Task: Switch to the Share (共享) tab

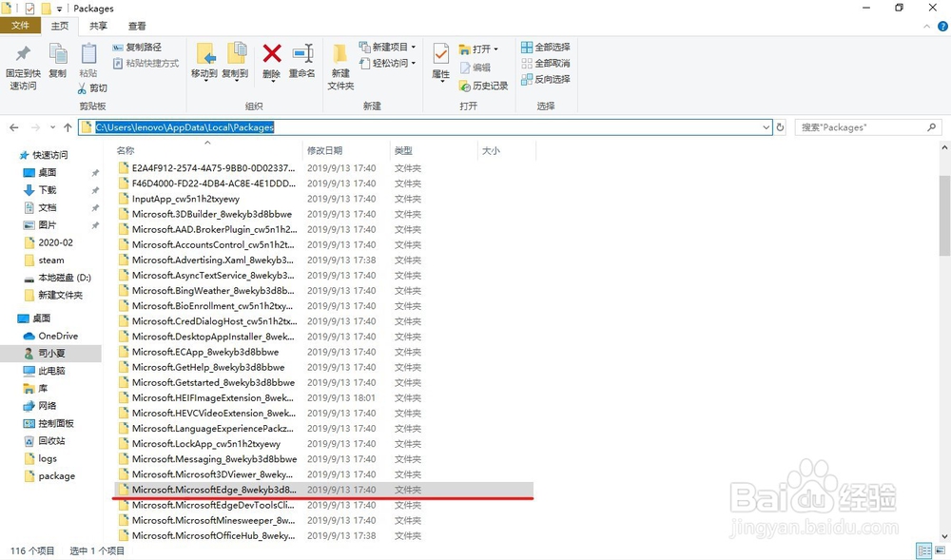Action: coord(98,26)
